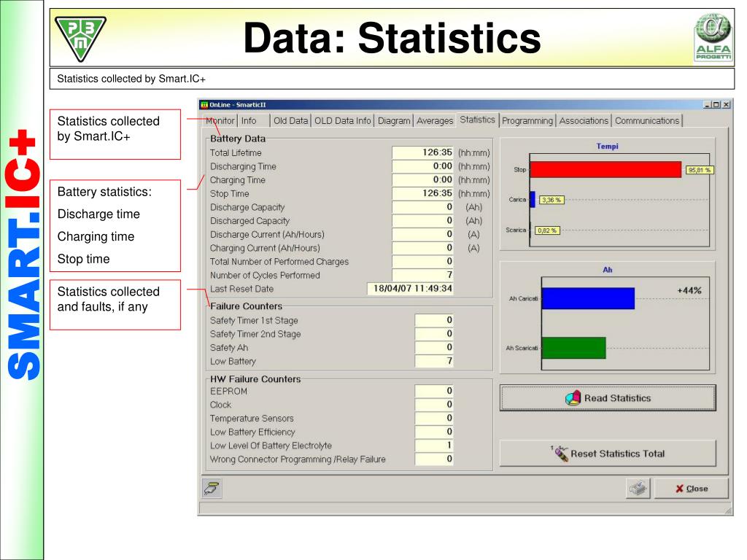Open the Communications tab

(647, 121)
